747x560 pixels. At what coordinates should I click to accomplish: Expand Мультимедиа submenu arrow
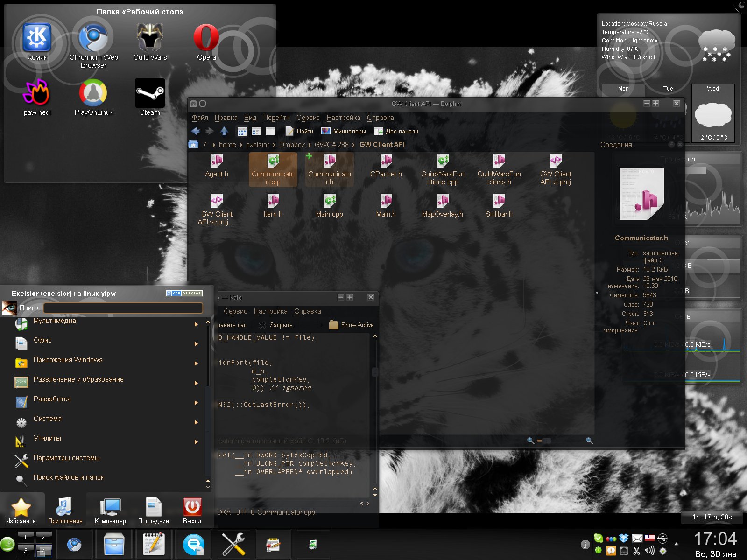pos(197,324)
